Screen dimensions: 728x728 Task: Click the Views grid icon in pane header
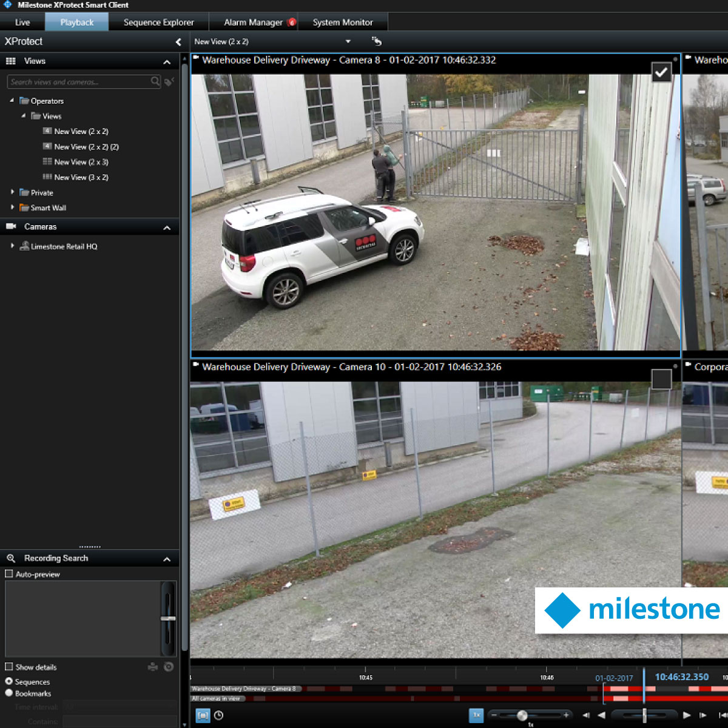point(10,61)
